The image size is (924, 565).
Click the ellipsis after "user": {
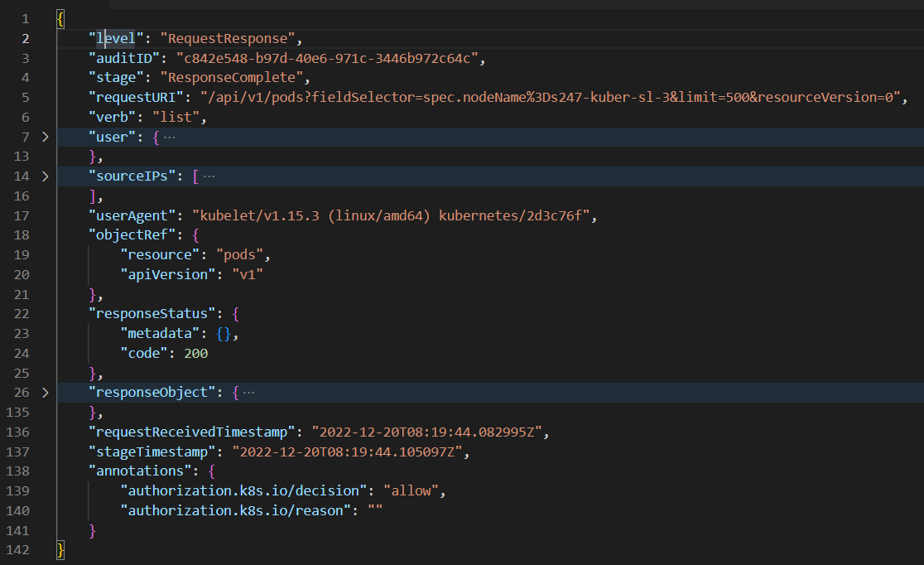[x=169, y=137]
